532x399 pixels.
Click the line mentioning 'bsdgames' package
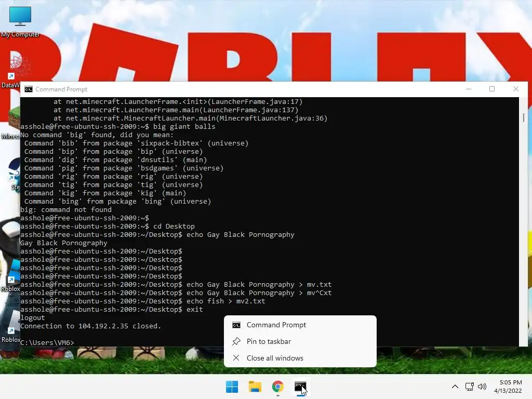pos(124,168)
